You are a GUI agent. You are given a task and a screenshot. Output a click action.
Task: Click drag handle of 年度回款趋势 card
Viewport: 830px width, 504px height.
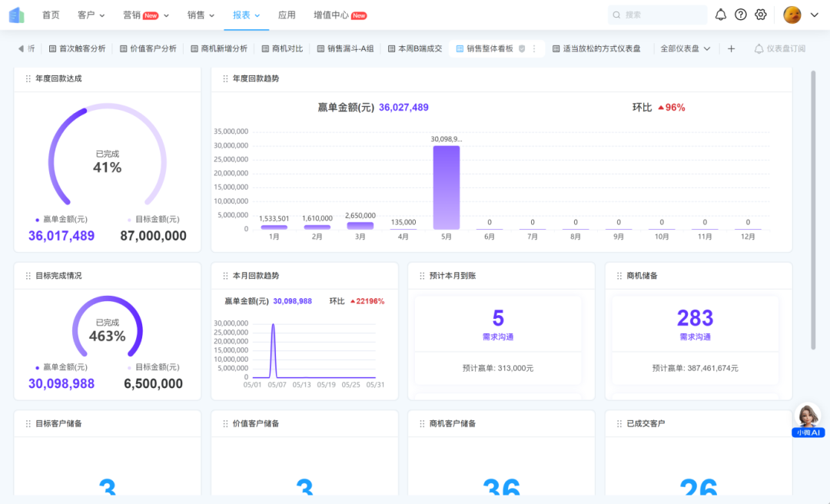[x=225, y=78]
